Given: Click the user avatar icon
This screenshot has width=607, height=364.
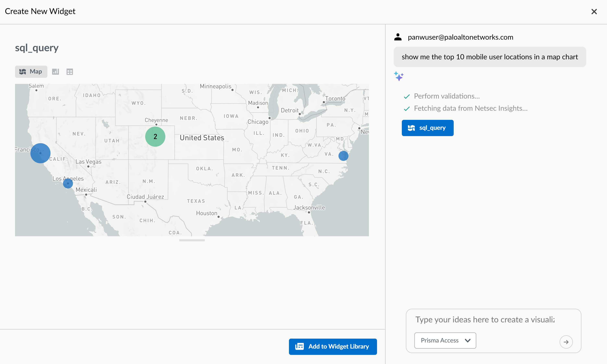Looking at the screenshot, I should [x=398, y=37].
